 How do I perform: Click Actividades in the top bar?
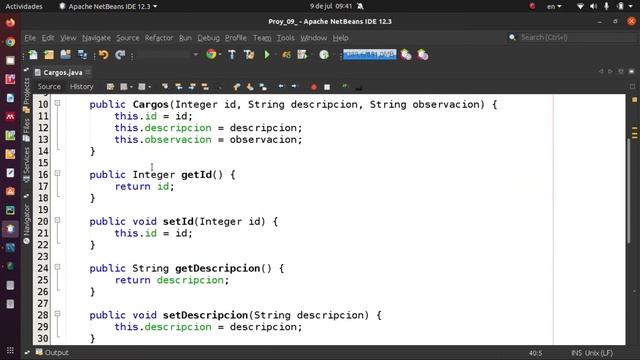click(x=24, y=6)
